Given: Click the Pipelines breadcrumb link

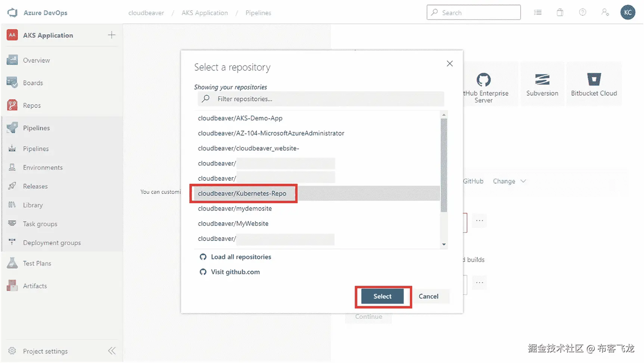Looking at the screenshot, I should click(258, 13).
